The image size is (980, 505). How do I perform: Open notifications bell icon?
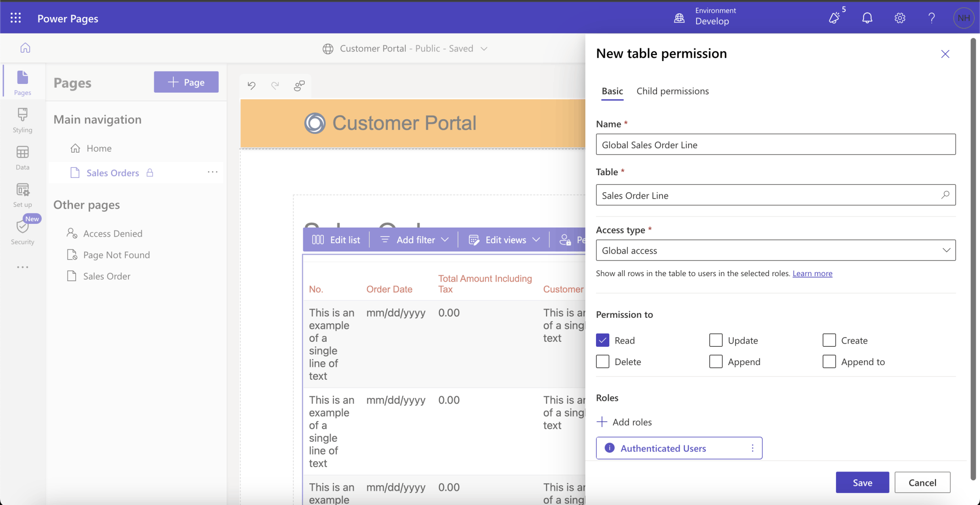(867, 18)
